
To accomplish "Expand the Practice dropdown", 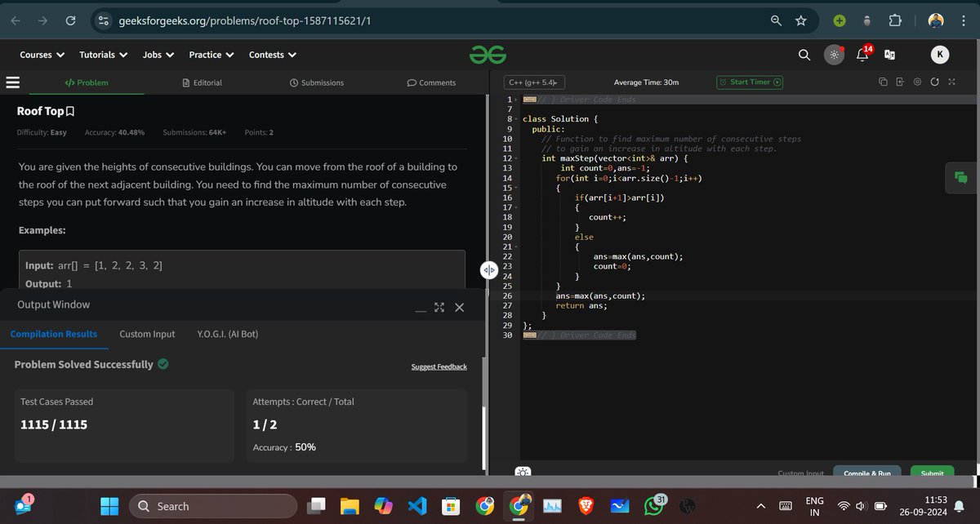I will (x=212, y=55).
